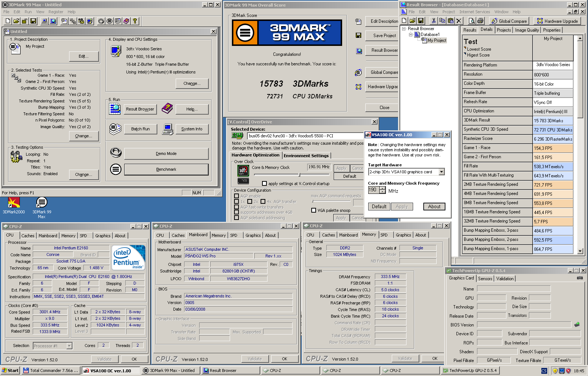Open Internet Services menu in Result Browser
The height and width of the screenshot is (376, 588).
(x=474, y=12)
